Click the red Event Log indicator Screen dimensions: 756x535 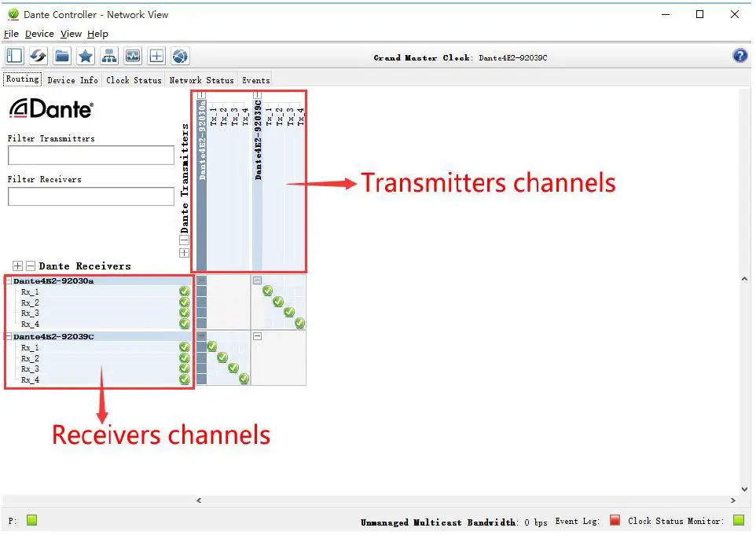point(615,520)
